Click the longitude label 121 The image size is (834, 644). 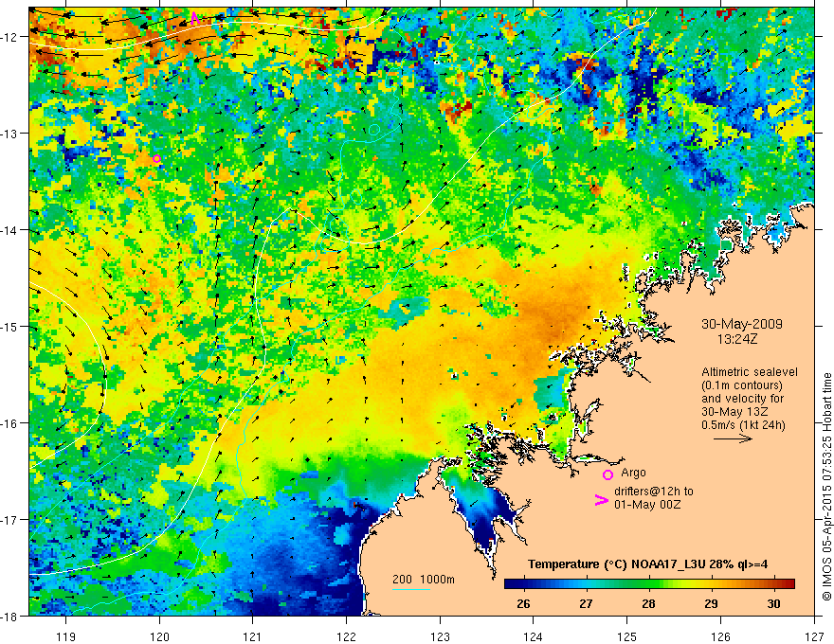252,636
